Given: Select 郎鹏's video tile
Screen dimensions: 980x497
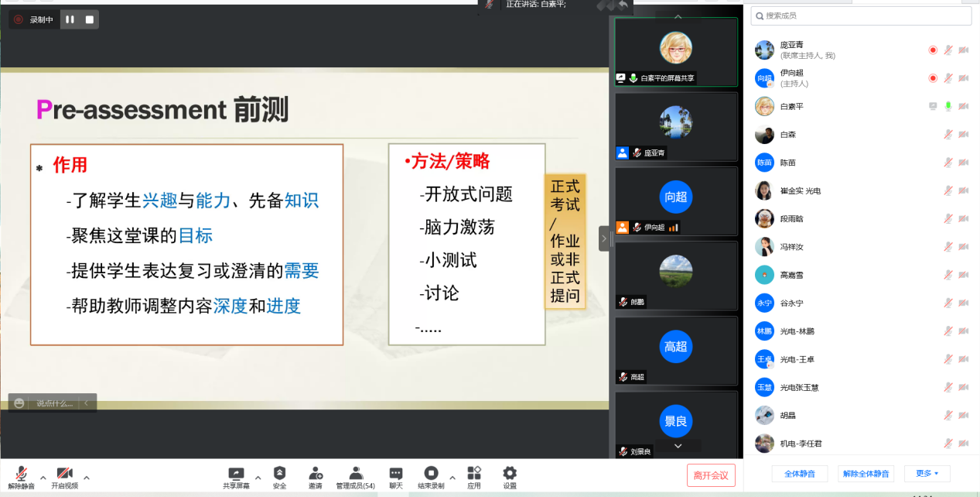Looking at the screenshot, I should [676, 276].
